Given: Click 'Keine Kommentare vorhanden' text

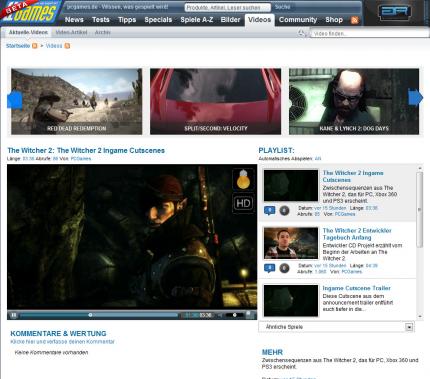Looking at the screenshot, I should (51, 352).
